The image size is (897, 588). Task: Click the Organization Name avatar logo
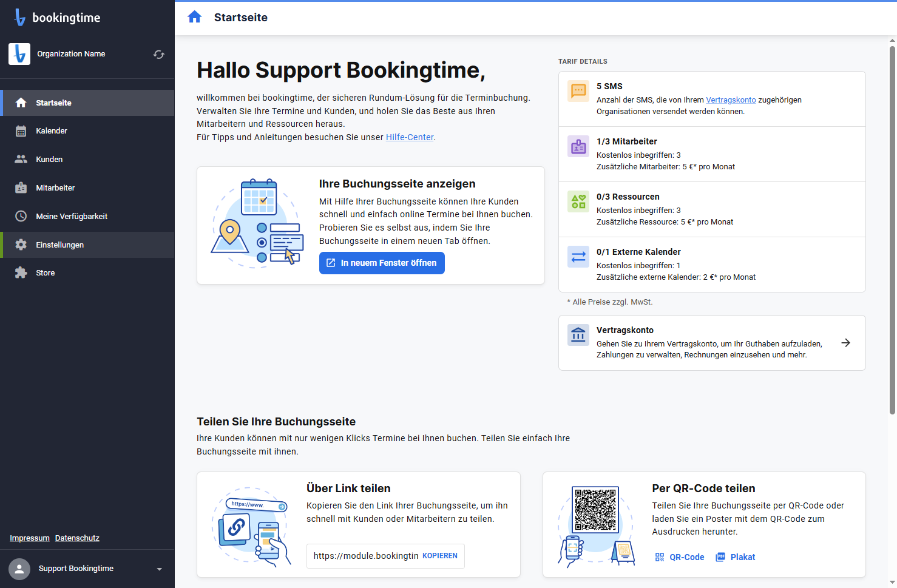pyautogui.click(x=19, y=54)
